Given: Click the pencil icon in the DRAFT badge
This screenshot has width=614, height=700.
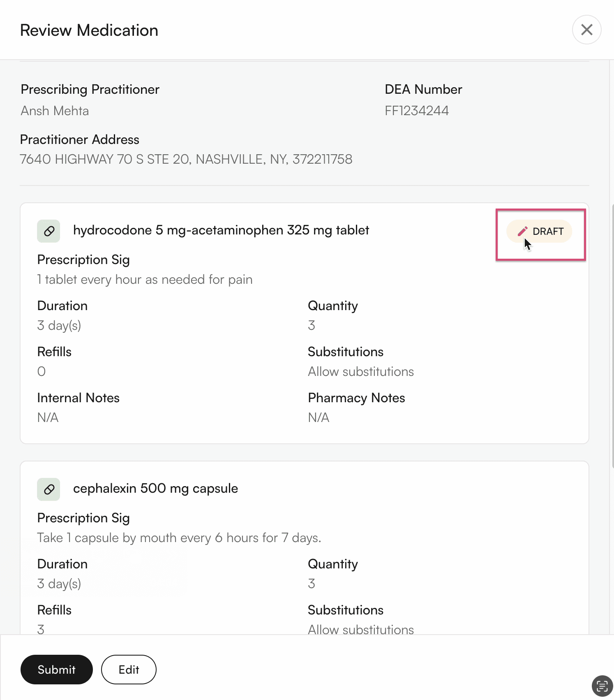Looking at the screenshot, I should pyautogui.click(x=522, y=232).
